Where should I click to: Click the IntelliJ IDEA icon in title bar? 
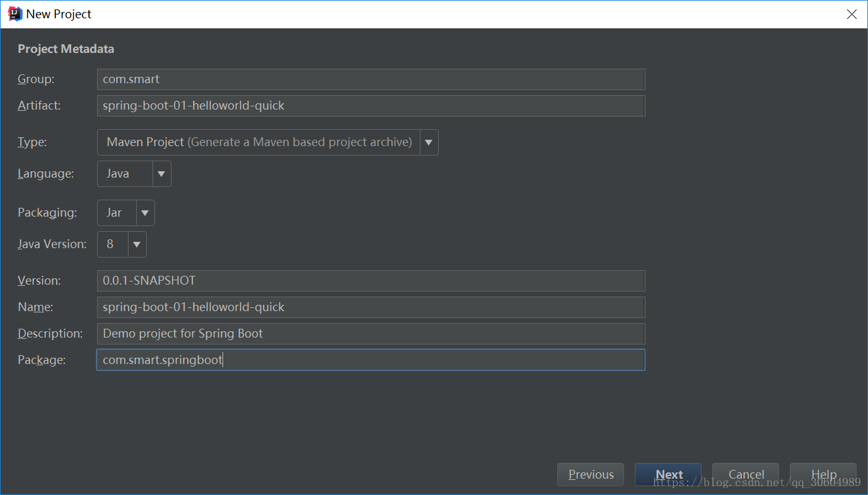click(x=15, y=14)
